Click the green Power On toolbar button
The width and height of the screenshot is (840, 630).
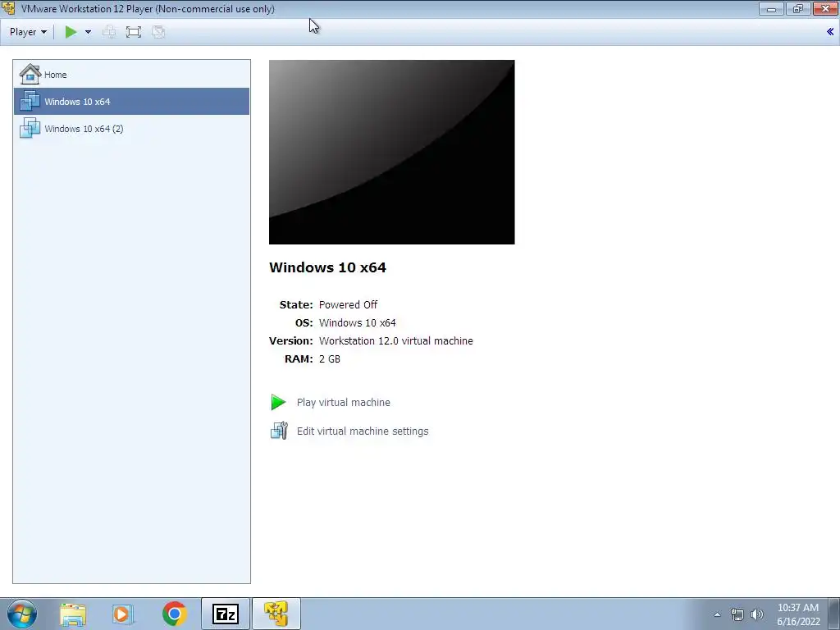coord(71,32)
